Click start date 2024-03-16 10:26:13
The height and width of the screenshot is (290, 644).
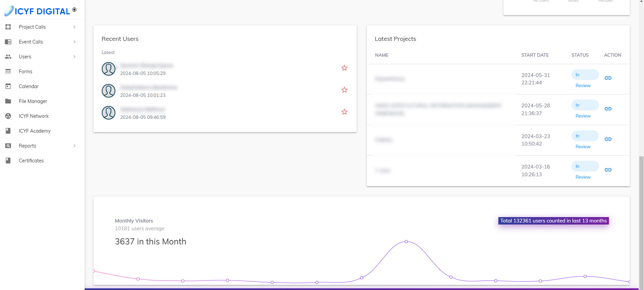click(x=535, y=170)
